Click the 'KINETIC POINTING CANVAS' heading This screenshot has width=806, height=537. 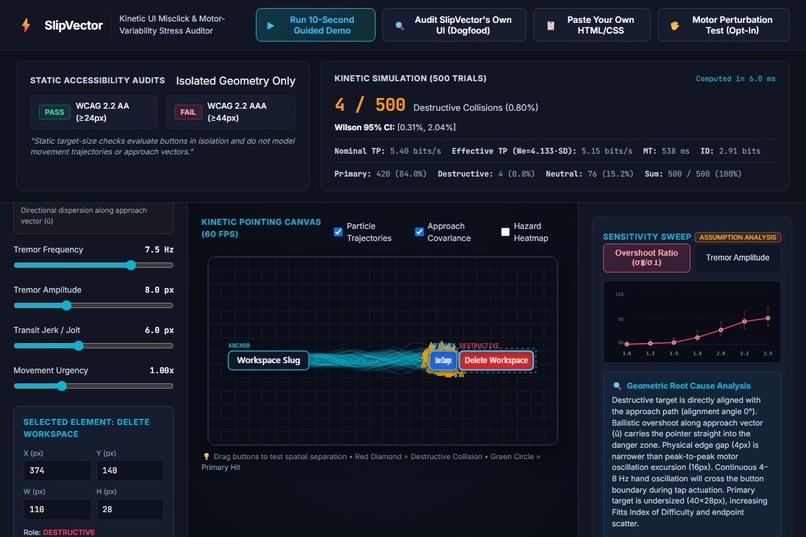click(x=261, y=228)
